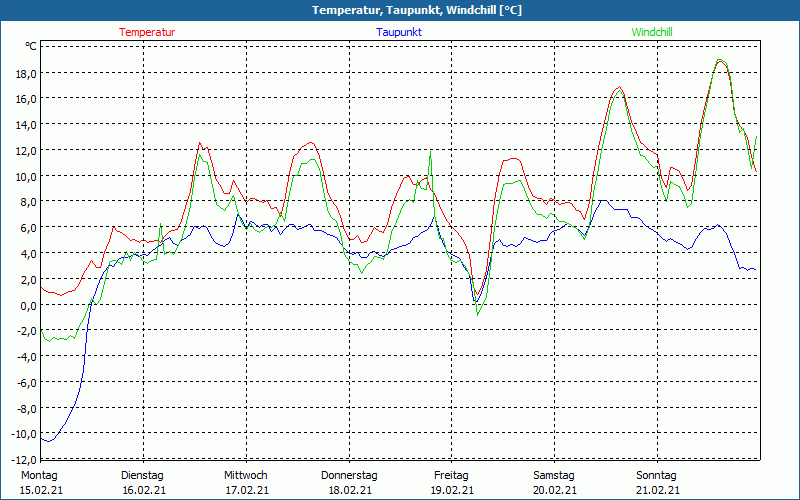Viewport: 800px width, 500px height.
Task: Select the Freitag day label
Action: point(450,475)
